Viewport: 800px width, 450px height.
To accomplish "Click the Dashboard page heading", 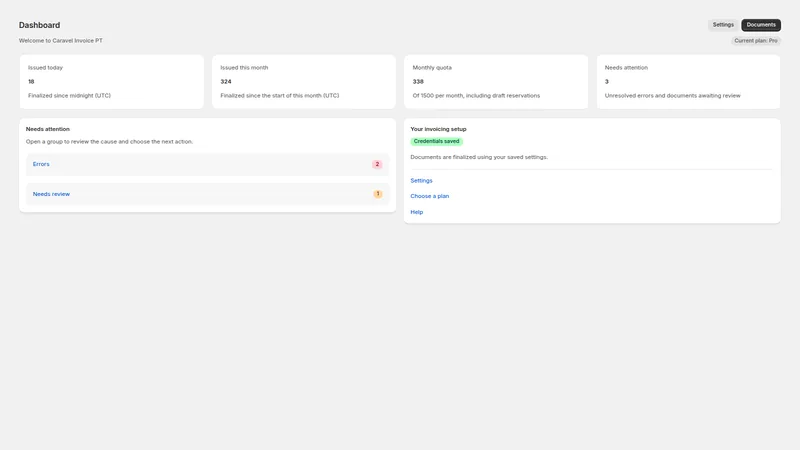I will 39,25.
